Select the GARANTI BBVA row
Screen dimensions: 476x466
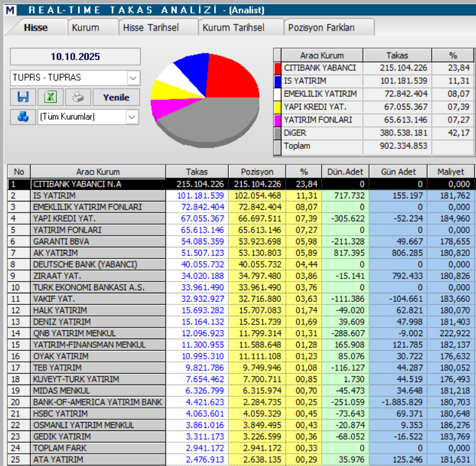click(x=241, y=241)
